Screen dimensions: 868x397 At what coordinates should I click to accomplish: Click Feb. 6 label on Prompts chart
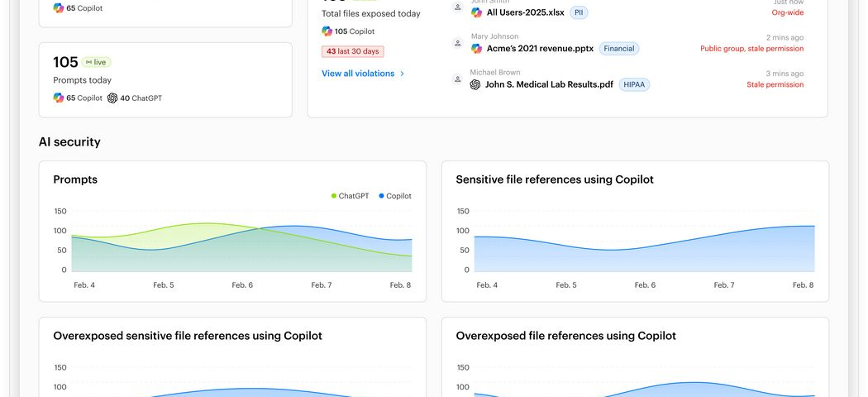(x=242, y=285)
